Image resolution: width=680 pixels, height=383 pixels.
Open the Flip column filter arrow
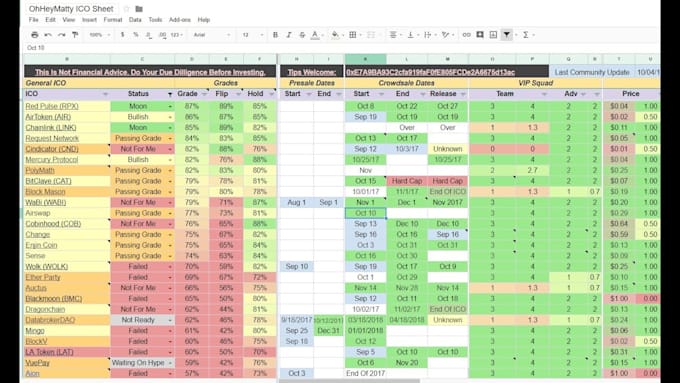pyautogui.click(x=238, y=94)
